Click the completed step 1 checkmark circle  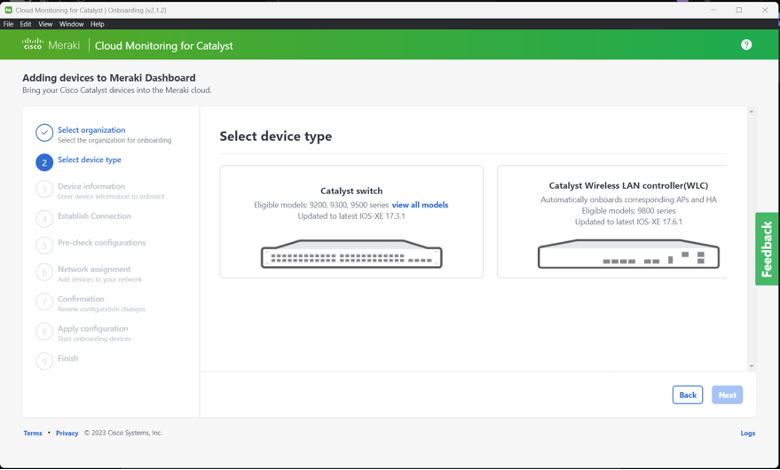pyautogui.click(x=44, y=133)
